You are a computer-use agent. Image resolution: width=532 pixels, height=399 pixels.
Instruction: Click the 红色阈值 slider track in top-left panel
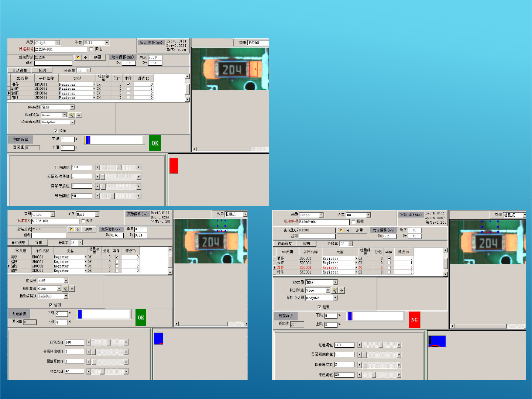[119, 167]
